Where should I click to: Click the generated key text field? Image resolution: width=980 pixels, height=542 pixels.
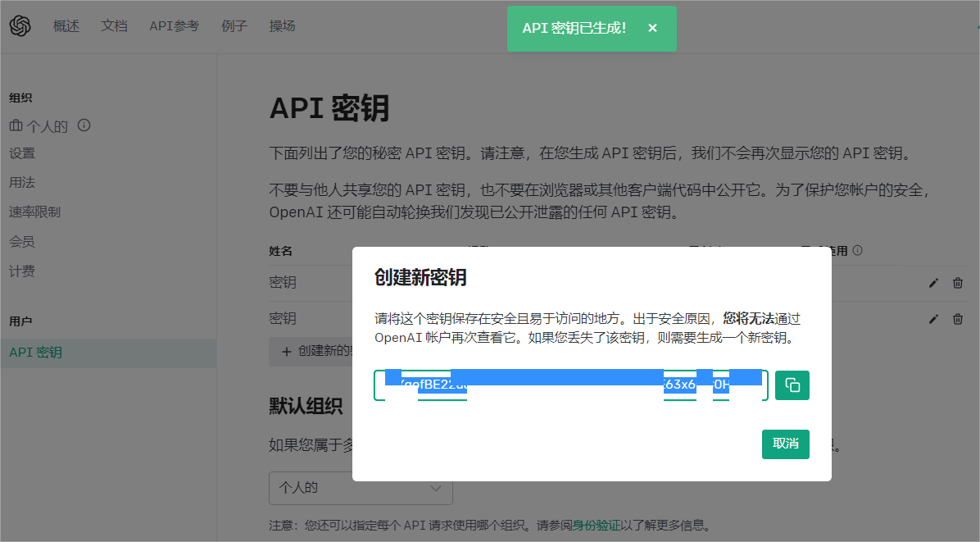point(570,385)
